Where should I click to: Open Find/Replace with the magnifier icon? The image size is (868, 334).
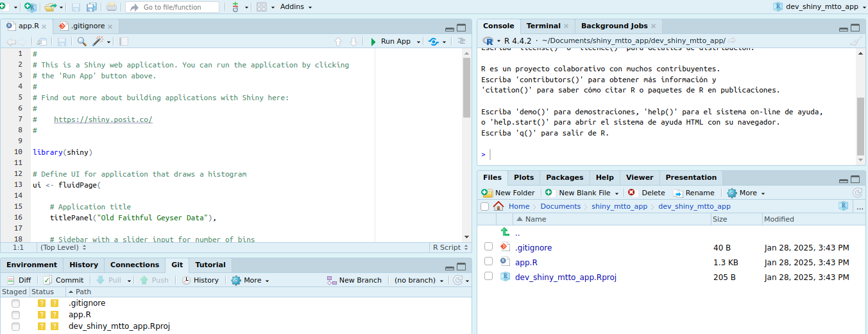pos(82,41)
